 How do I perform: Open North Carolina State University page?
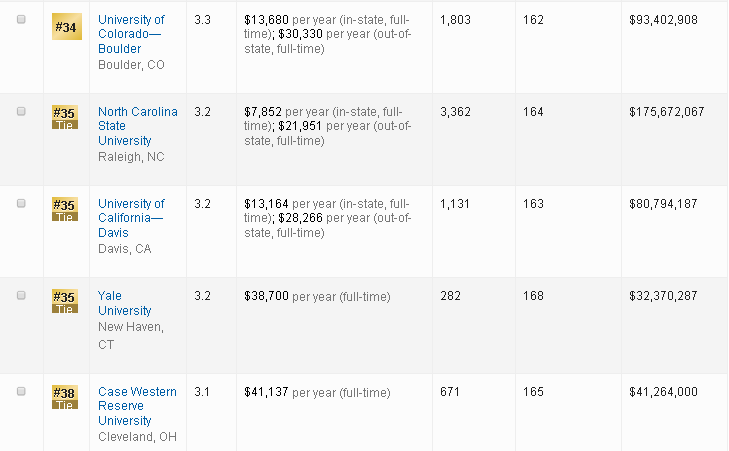[137, 126]
